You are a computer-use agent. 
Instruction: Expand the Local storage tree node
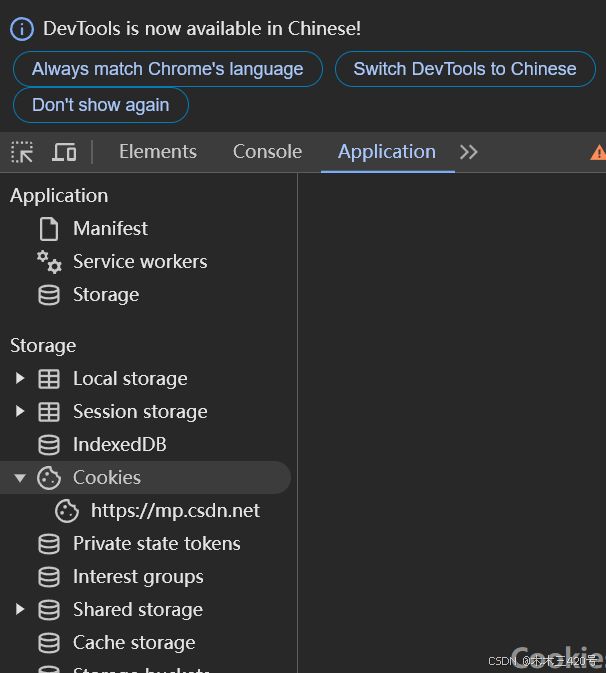(x=20, y=378)
